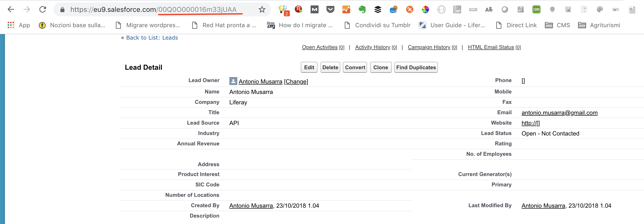Open Created By Antonio Musarra link
Screen dimensions: 644x224
click(x=251, y=206)
